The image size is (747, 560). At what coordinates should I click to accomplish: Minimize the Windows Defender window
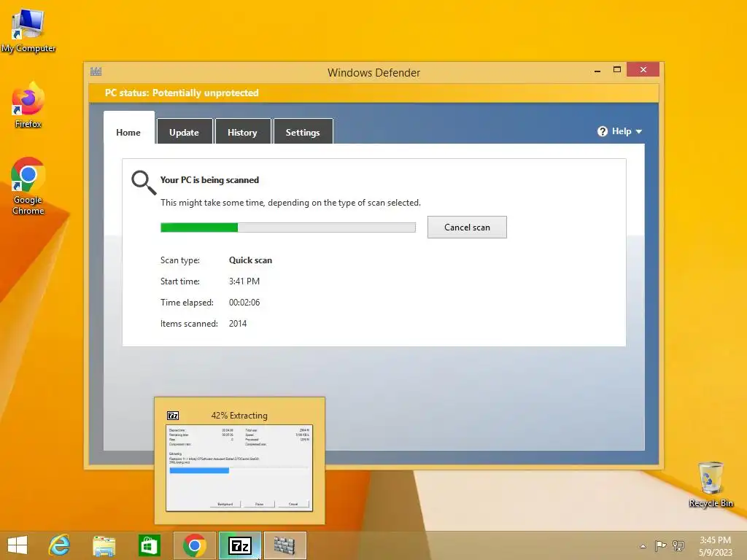tap(597, 71)
